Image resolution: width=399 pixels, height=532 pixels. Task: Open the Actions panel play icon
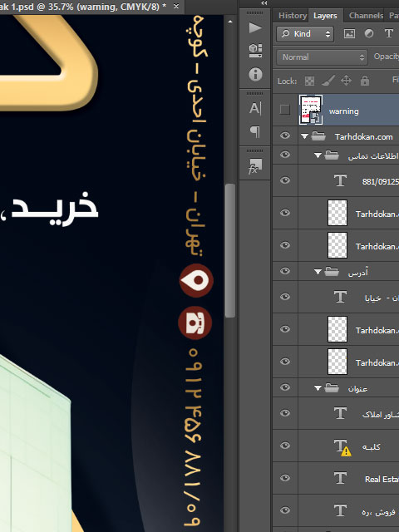click(x=255, y=27)
